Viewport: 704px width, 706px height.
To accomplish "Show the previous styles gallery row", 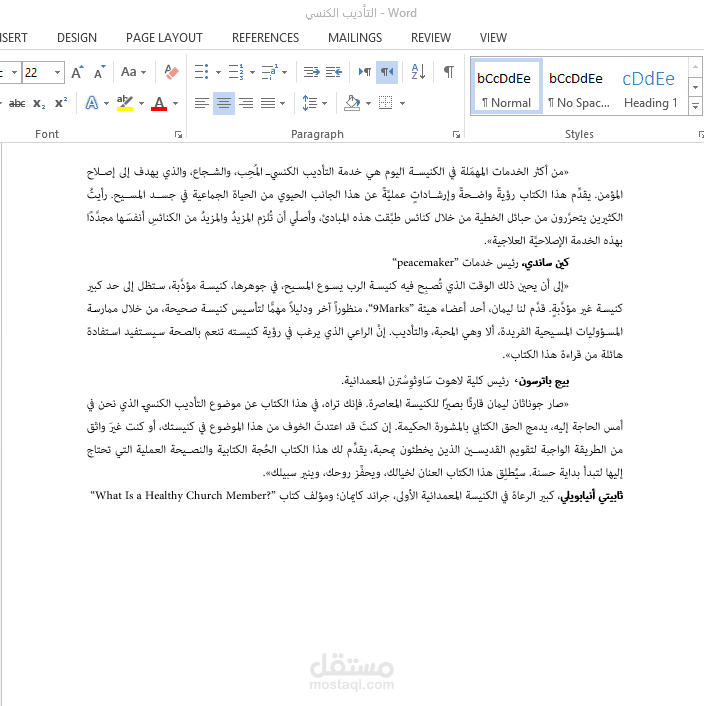I will click(695, 67).
